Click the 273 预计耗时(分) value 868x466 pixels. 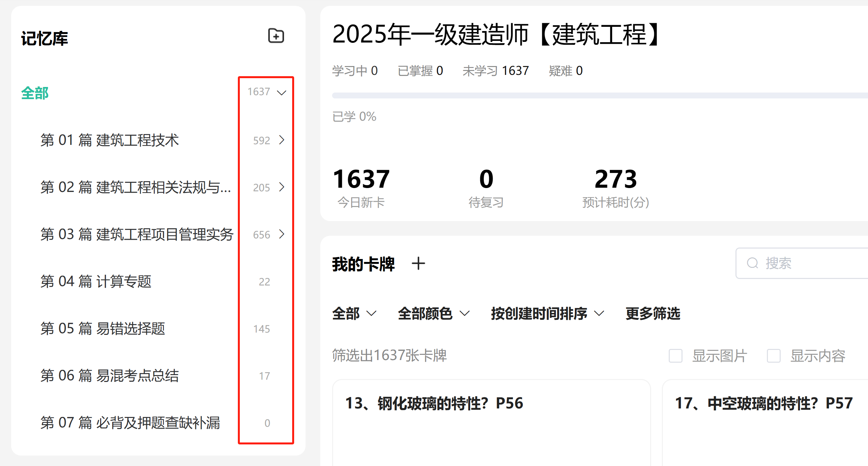tap(616, 188)
